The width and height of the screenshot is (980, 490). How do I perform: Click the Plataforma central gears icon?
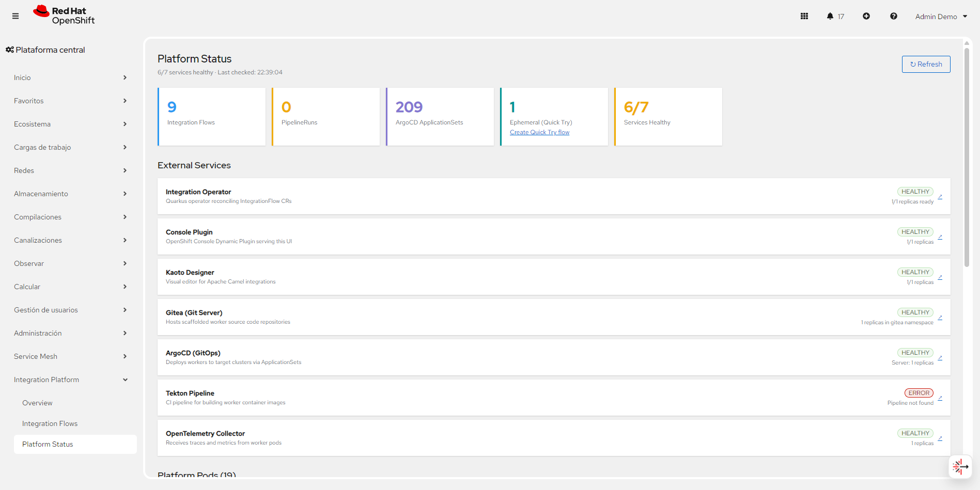10,50
